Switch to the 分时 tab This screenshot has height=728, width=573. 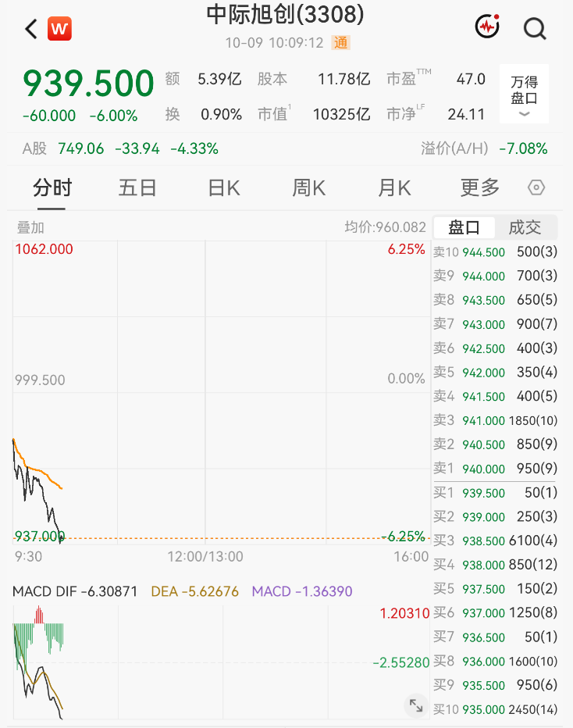pyautogui.click(x=52, y=188)
